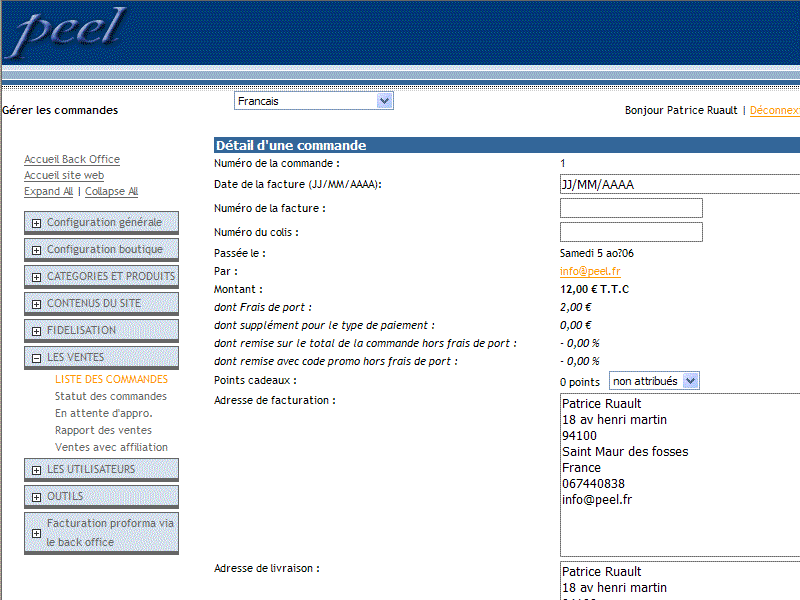Viewport: 800px width, 600px height.
Task: Click the 2,00 € shipping cost value
Action: click(x=576, y=307)
